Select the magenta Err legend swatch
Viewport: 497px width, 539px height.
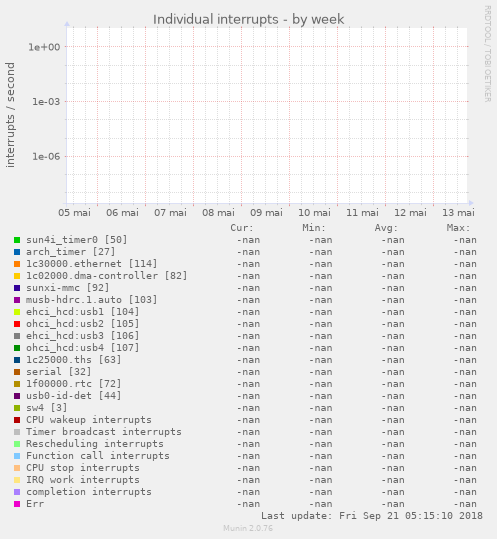[x=17, y=504]
